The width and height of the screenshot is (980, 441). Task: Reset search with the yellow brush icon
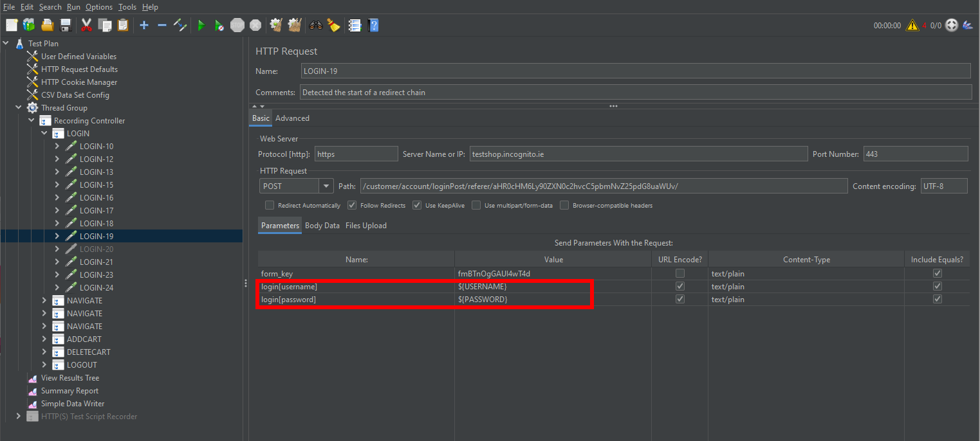333,25
